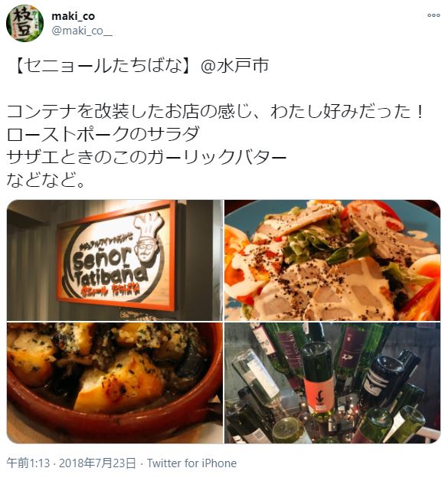
Task: Open the roast pork salad photo
Action: coord(332,260)
